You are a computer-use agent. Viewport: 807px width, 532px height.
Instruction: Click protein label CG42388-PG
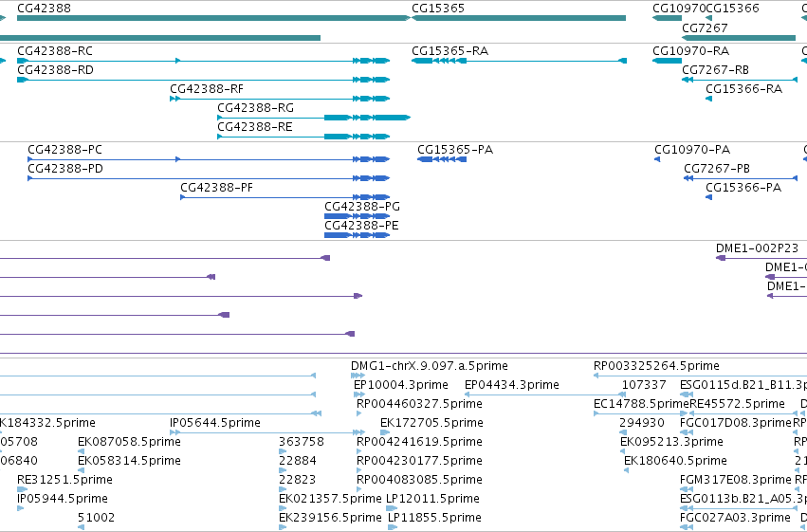(x=362, y=207)
